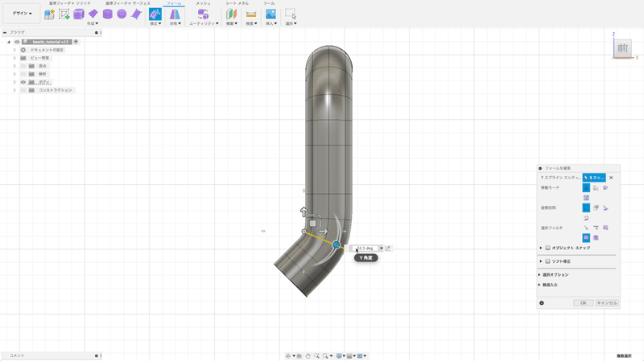Click the vertex selection filter icon
Image resolution: width=644 pixels, height=361 pixels.
click(x=586, y=228)
